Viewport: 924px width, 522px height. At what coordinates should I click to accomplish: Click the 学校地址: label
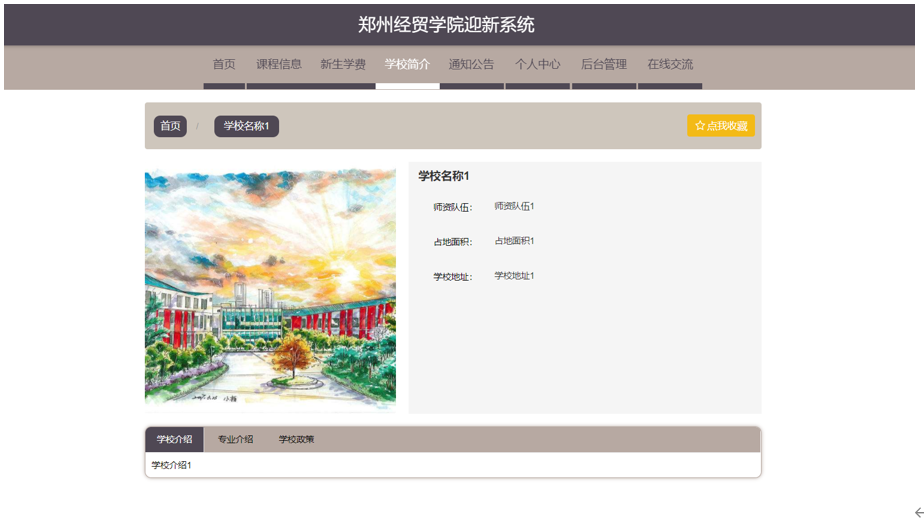tap(453, 277)
